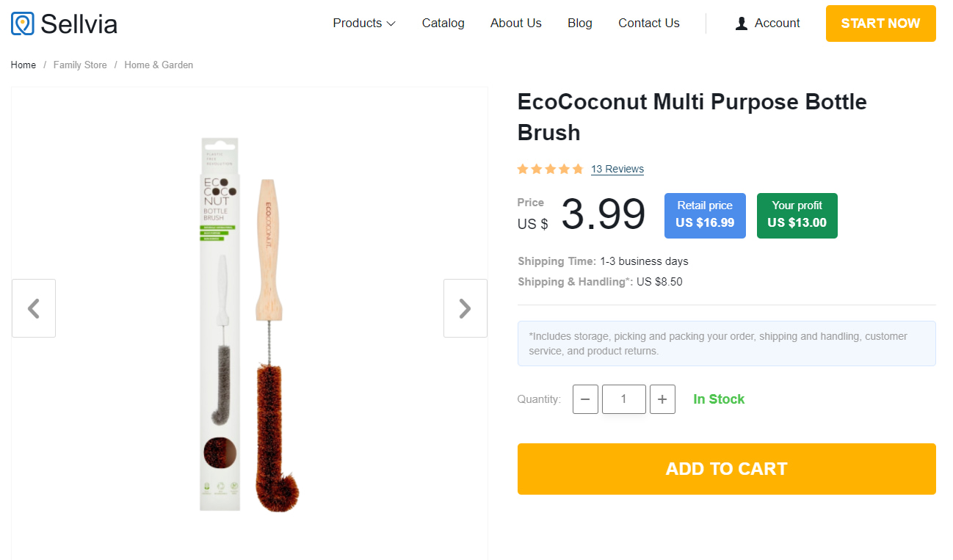Increase quantity with the plus button

tap(662, 399)
